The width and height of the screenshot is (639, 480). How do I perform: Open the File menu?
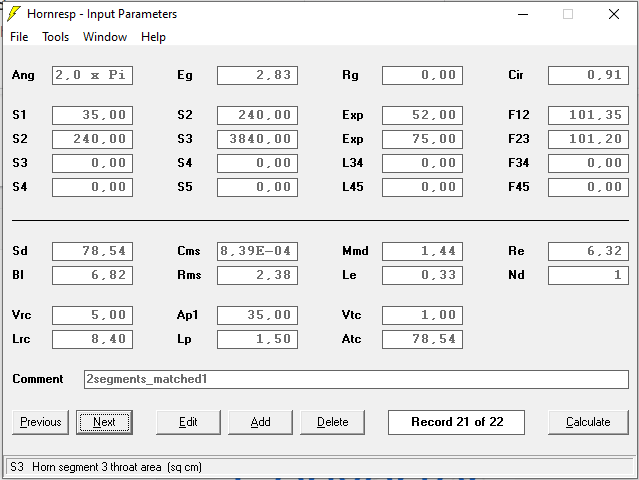tap(19, 37)
